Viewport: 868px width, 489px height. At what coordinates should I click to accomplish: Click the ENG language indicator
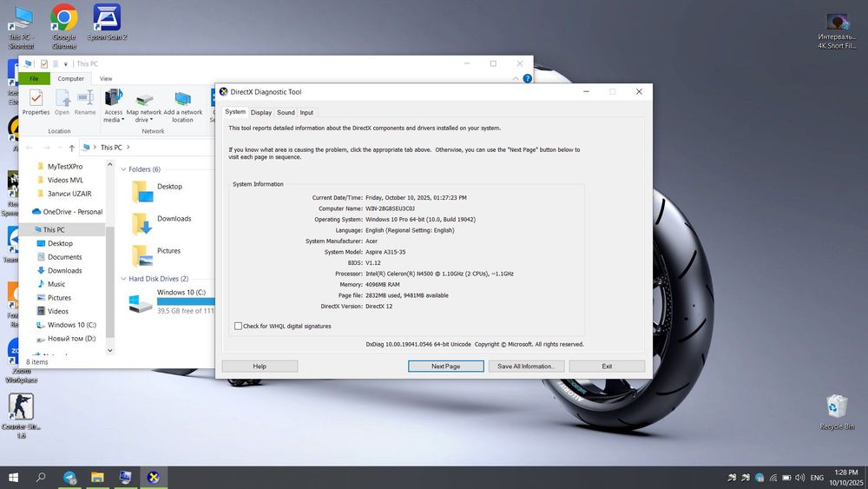(817, 478)
